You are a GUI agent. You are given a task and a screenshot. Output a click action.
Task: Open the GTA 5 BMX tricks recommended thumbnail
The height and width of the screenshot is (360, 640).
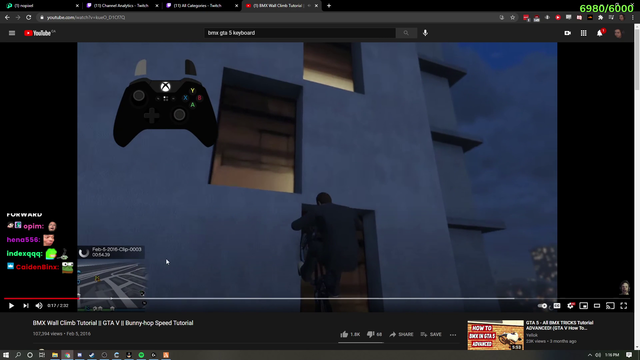coord(496,335)
